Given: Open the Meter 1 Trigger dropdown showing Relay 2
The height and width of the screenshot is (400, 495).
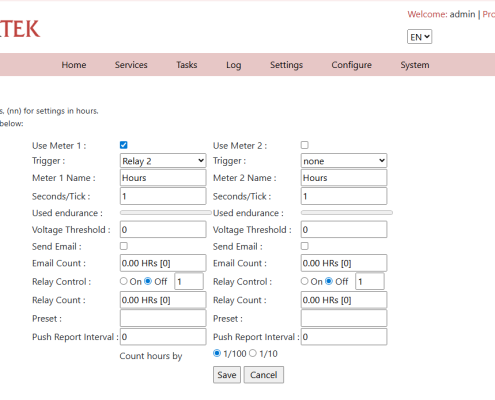Looking at the screenshot, I should (163, 161).
